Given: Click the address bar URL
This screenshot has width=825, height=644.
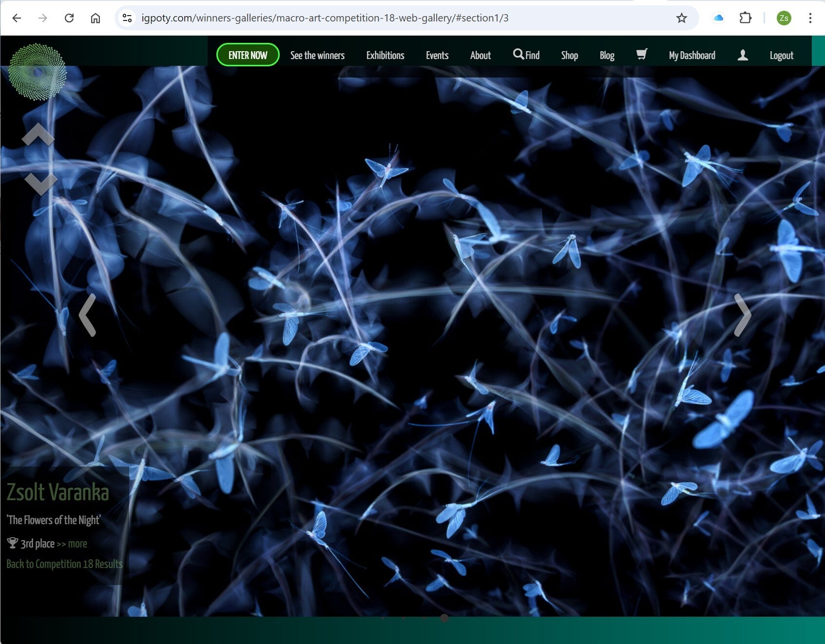Looking at the screenshot, I should 325,18.
